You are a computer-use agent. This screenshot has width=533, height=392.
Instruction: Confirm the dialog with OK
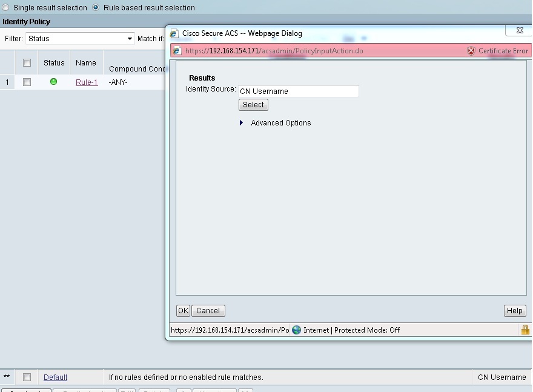183,310
